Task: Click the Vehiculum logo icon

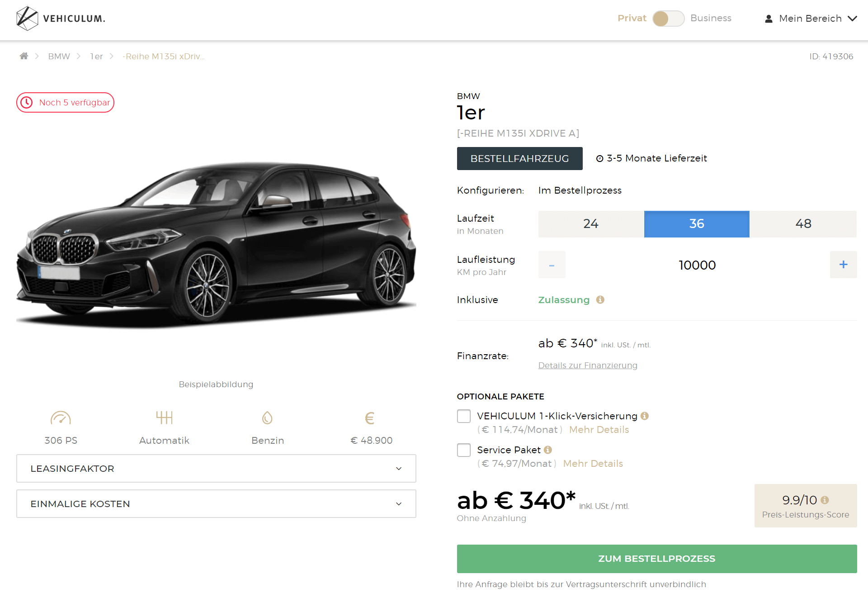Action: point(27,19)
